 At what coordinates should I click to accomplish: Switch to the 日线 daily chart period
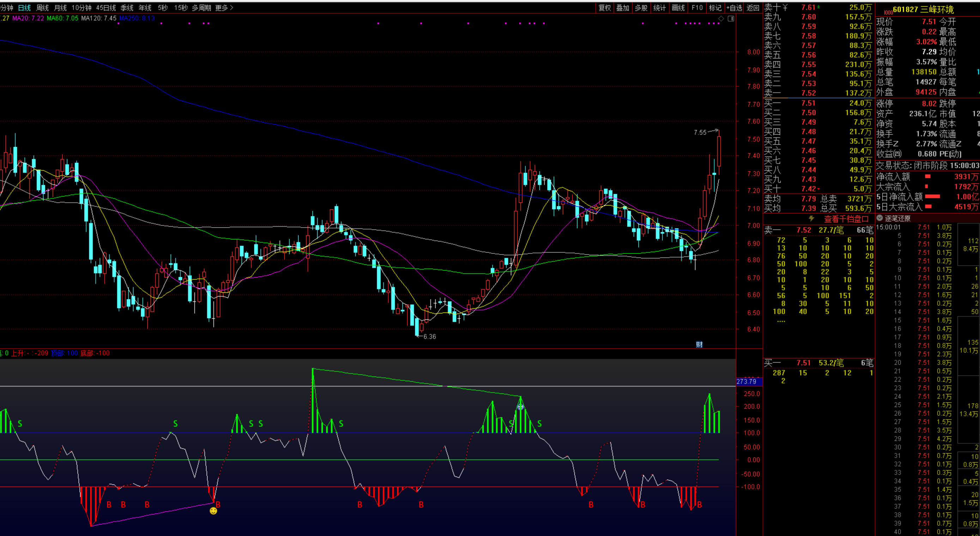coord(24,8)
